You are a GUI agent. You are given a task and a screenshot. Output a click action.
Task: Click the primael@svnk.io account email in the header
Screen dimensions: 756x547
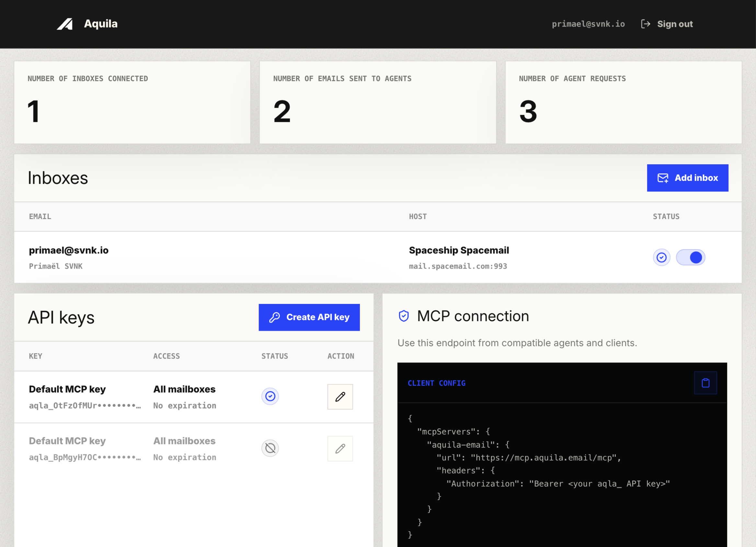[x=588, y=24]
